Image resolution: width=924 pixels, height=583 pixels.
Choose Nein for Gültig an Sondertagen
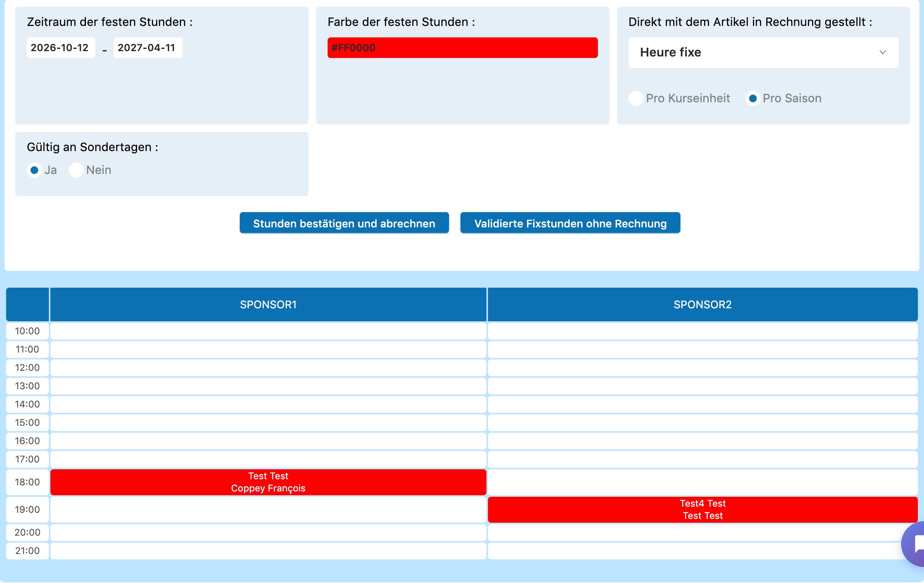(76, 170)
